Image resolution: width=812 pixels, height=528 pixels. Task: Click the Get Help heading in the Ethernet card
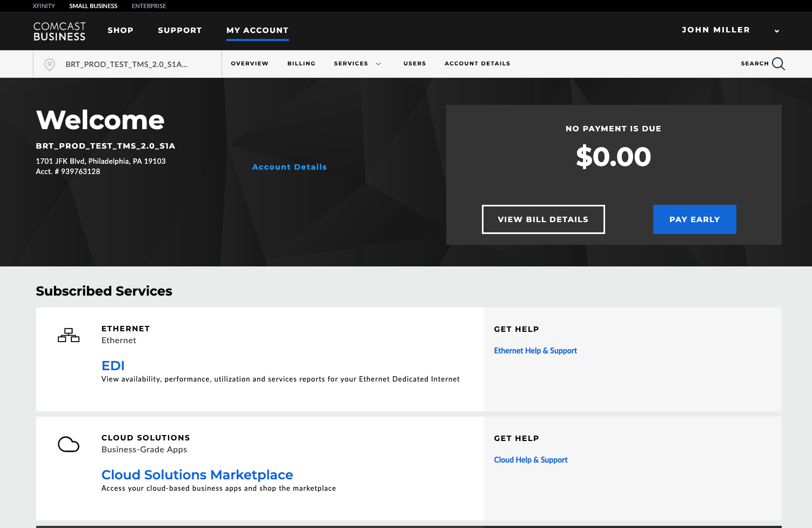click(x=516, y=329)
